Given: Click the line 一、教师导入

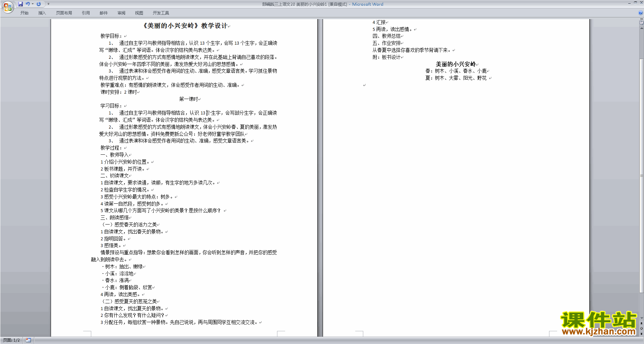Looking at the screenshot, I should 115,155.
